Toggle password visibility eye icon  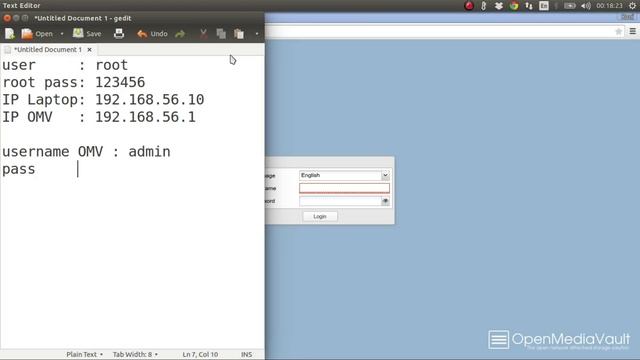(x=385, y=201)
